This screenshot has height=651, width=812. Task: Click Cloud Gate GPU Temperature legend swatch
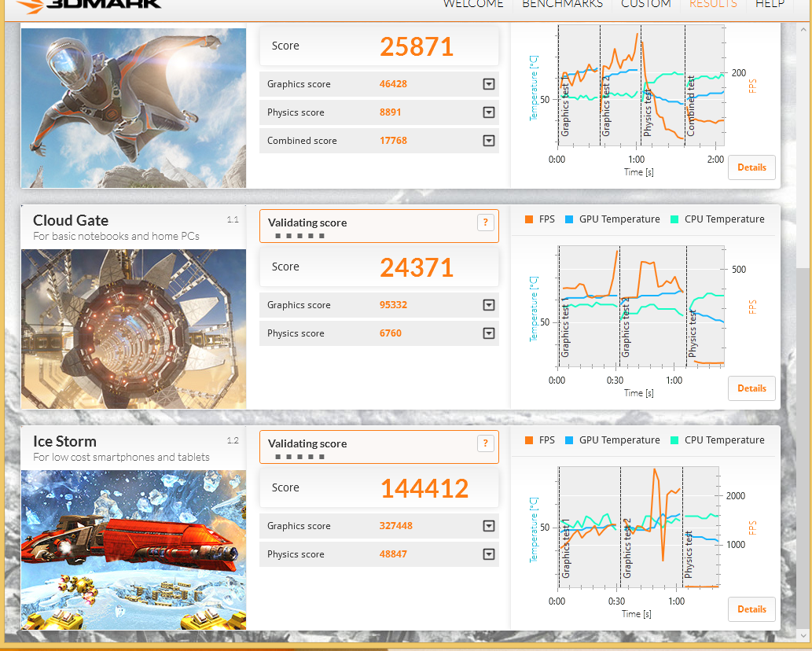(x=569, y=219)
